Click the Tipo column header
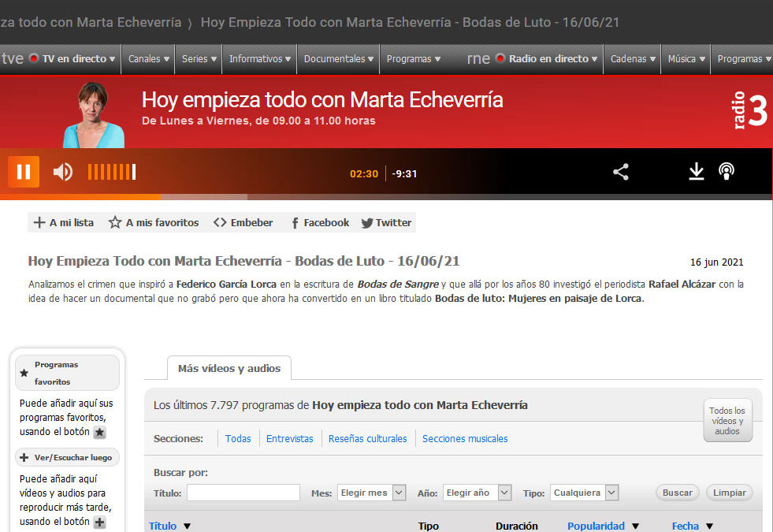The height and width of the screenshot is (532, 773). (x=429, y=526)
